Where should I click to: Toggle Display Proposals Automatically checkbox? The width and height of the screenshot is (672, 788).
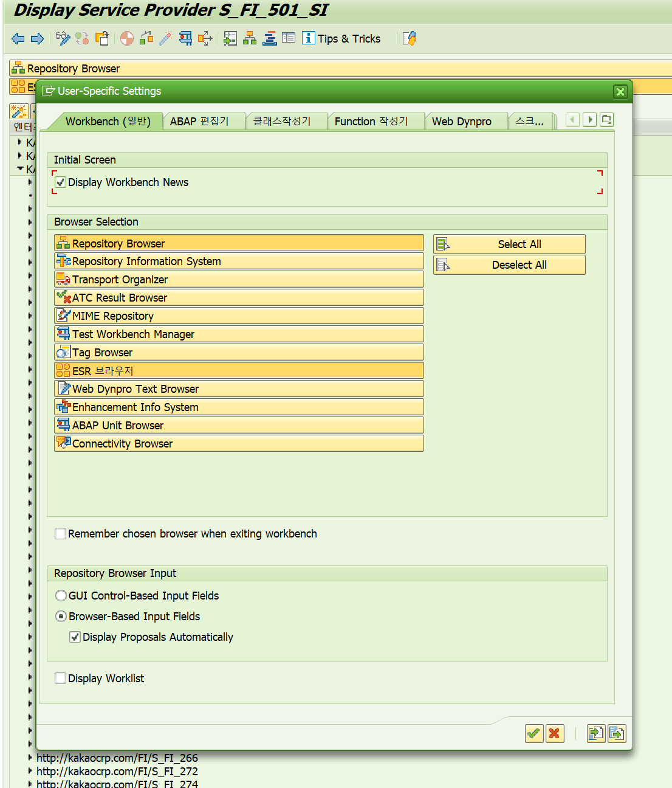click(x=75, y=637)
